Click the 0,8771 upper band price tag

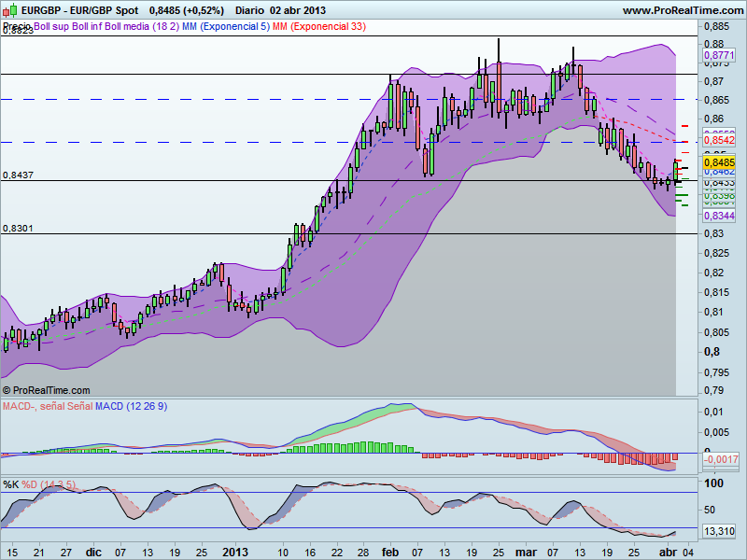coord(718,54)
